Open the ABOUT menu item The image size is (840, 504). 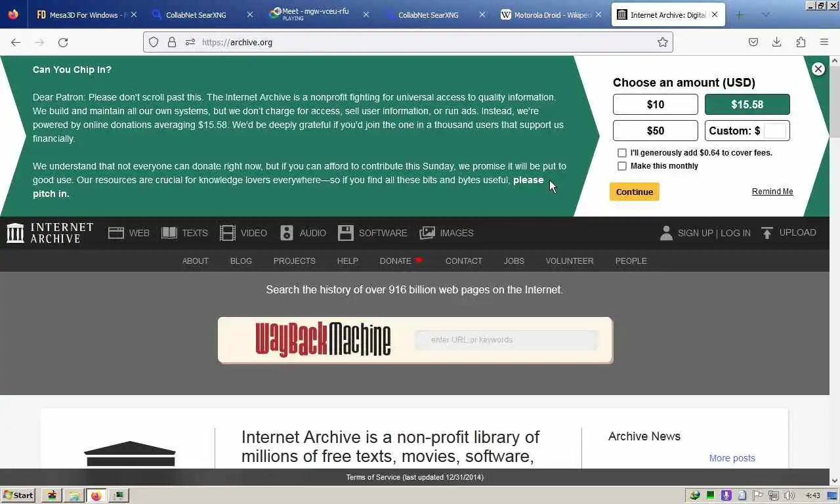click(196, 261)
